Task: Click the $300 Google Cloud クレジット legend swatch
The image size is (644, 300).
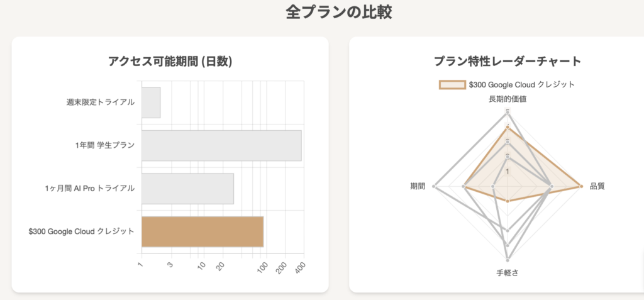Action: 452,85
